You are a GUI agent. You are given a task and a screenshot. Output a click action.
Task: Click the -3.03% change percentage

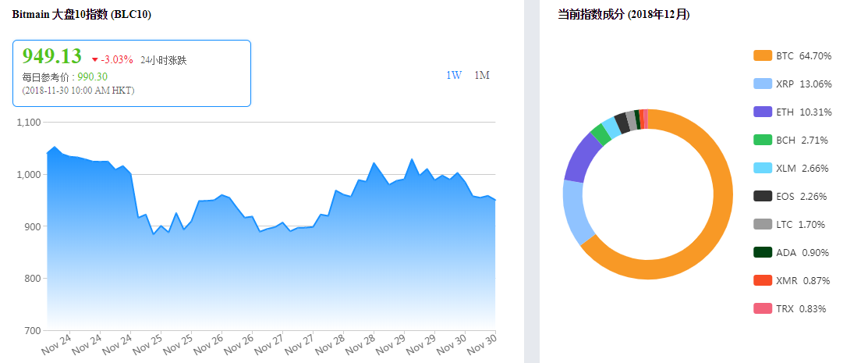tap(117, 60)
